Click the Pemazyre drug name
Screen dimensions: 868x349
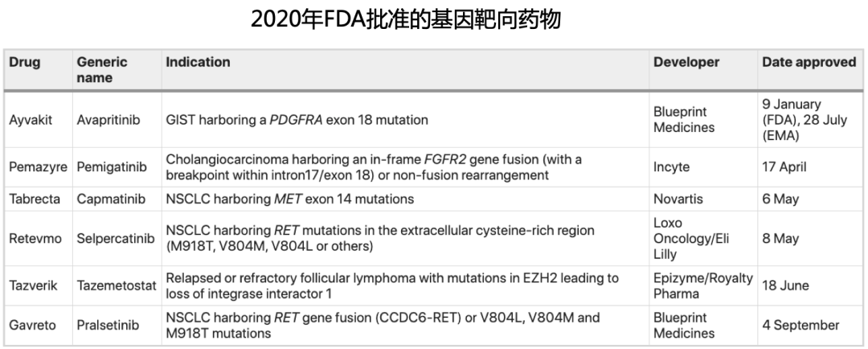pos(38,167)
